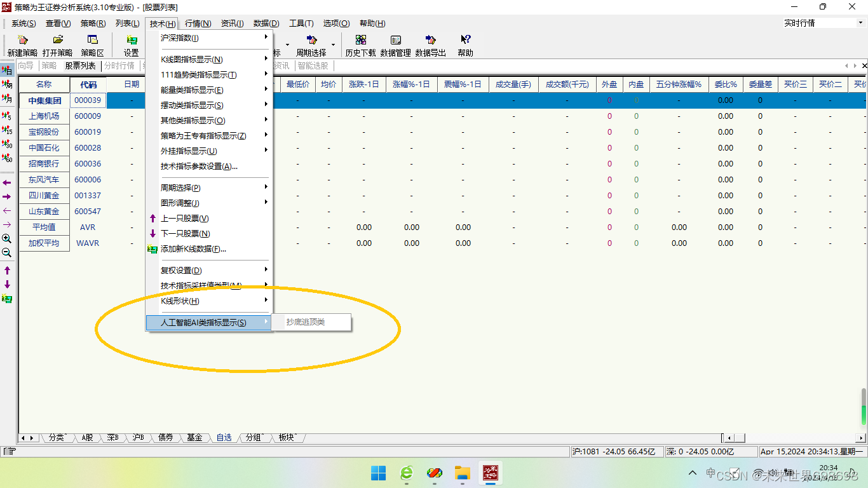Screen dimensions: 868x488
Task: Open the 策略区 toolbar icon
Action: pyautogui.click(x=93, y=46)
